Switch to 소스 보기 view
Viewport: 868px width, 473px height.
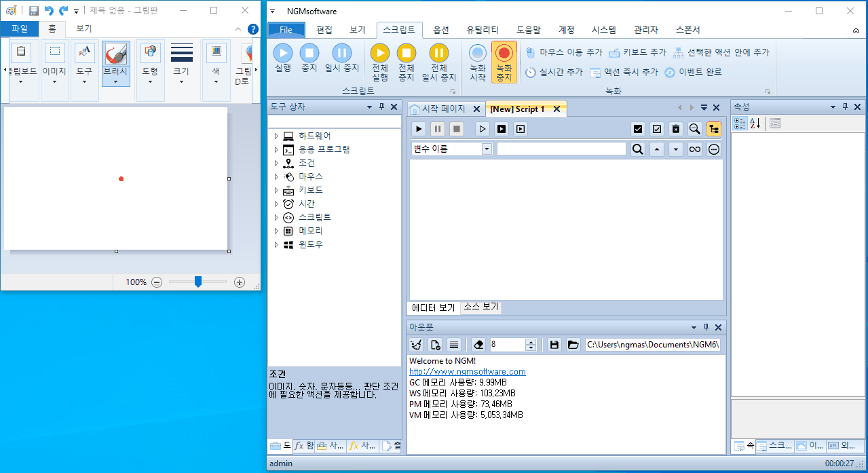point(481,307)
